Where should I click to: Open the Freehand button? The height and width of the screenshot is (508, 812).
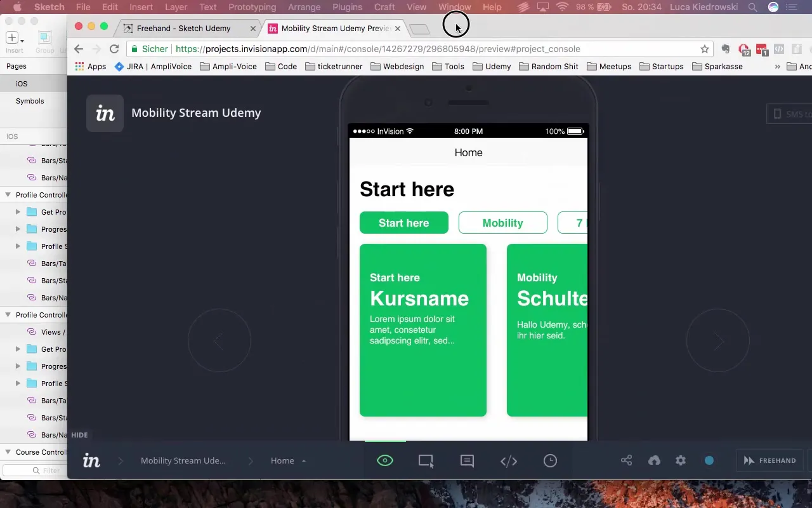pos(769,460)
